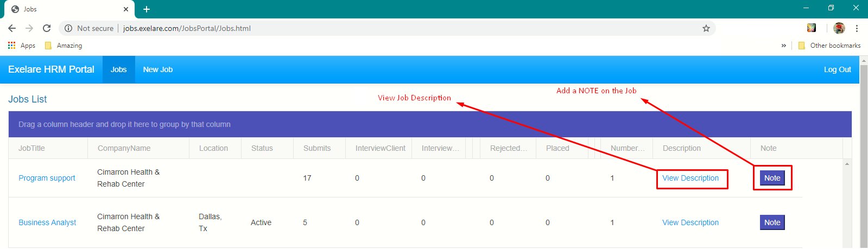Click the browser forward arrow
This screenshot has height=249, width=868.
point(29,28)
